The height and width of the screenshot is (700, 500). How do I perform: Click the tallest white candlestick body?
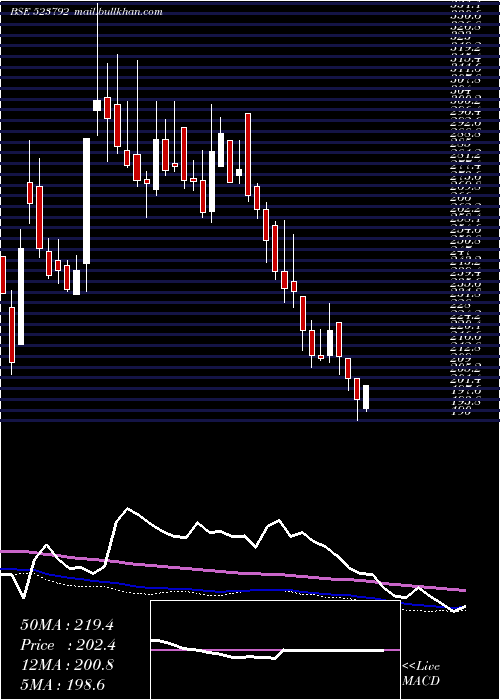[x=86, y=201]
